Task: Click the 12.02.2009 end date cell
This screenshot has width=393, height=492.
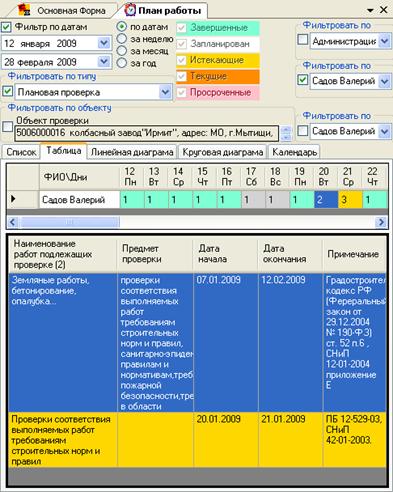Action: point(290,342)
